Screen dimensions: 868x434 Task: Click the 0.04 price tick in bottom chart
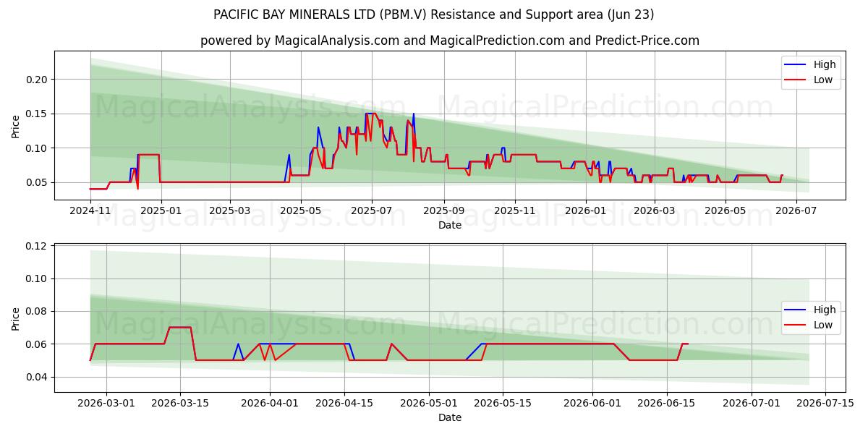[x=36, y=378]
